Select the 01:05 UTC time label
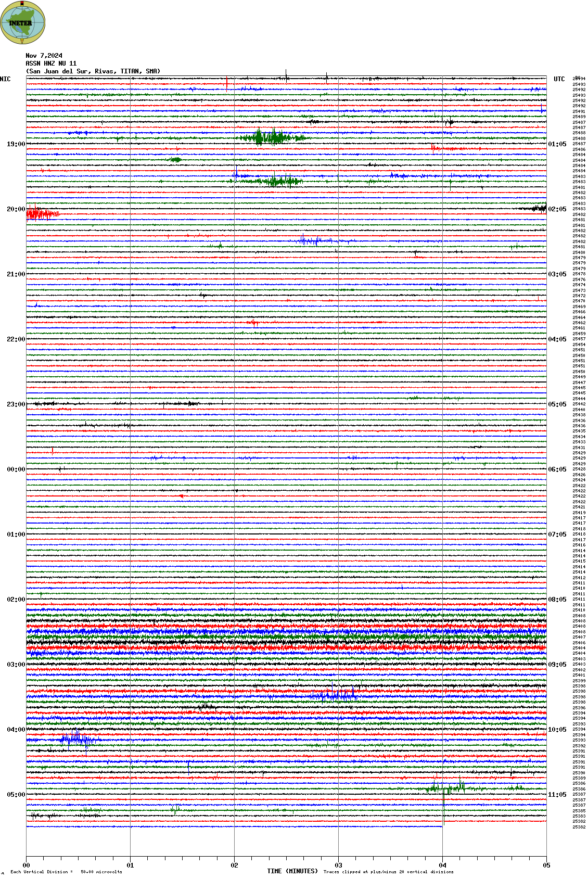Screen dimensions: 588x879 click(557, 144)
